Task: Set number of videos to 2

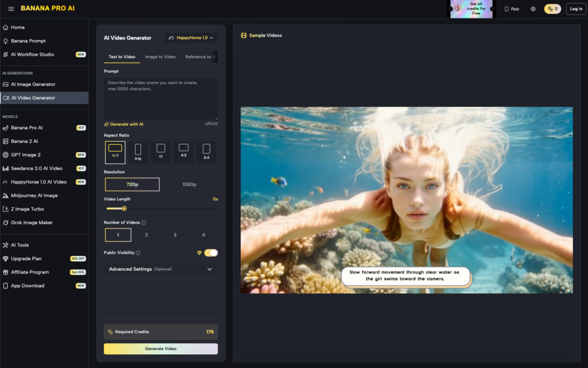Action: 146,235
